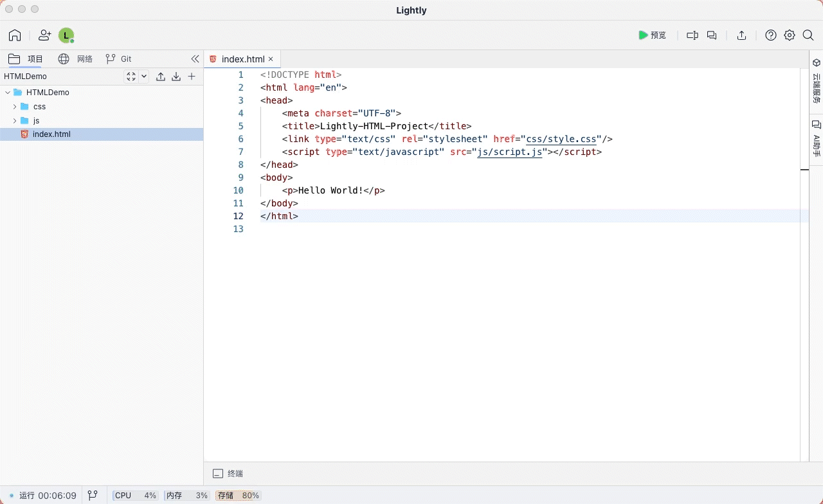The height and width of the screenshot is (504, 823).
Task: Toggle the 终端 terminal panel
Action: (x=228, y=474)
